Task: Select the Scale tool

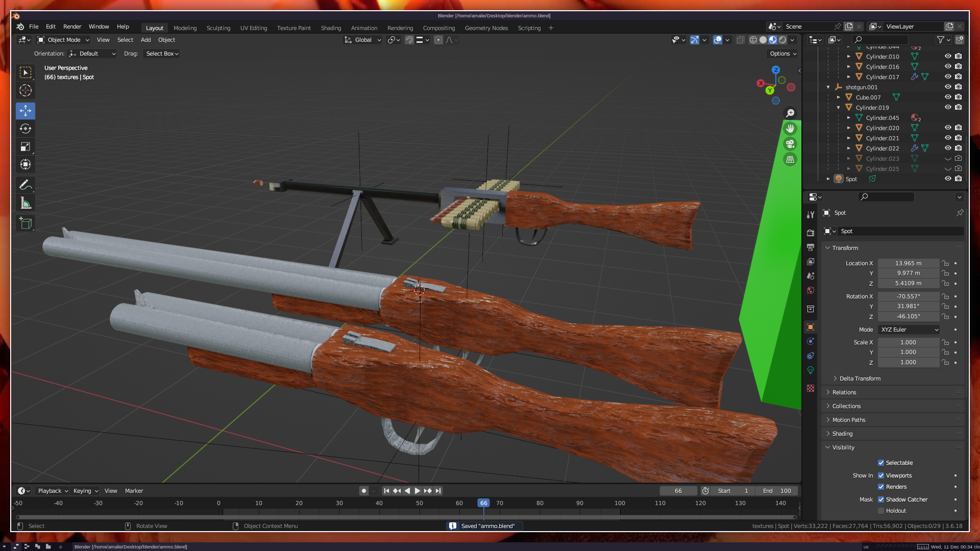Action: click(x=26, y=147)
